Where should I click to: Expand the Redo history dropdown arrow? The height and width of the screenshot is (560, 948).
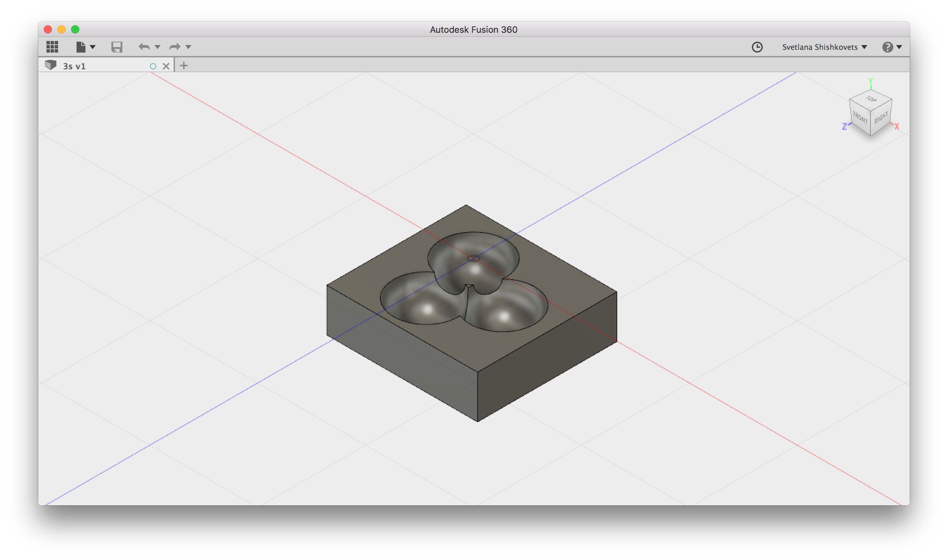(188, 47)
